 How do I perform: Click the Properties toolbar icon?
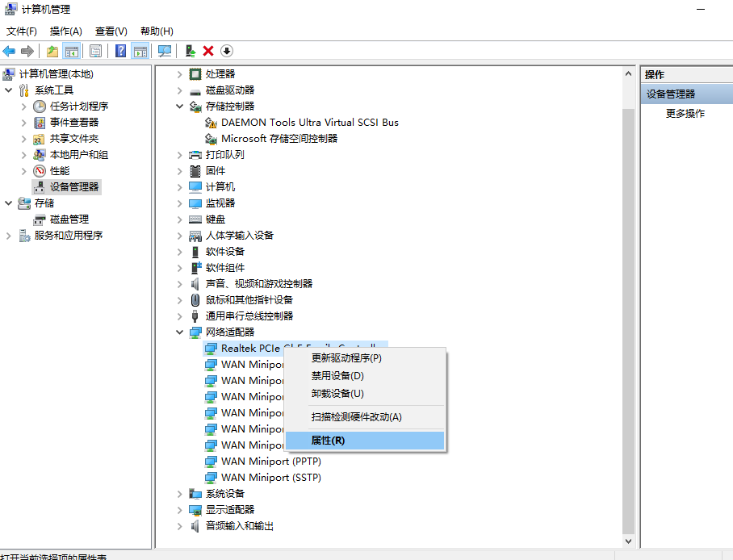[x=95, y=51]
